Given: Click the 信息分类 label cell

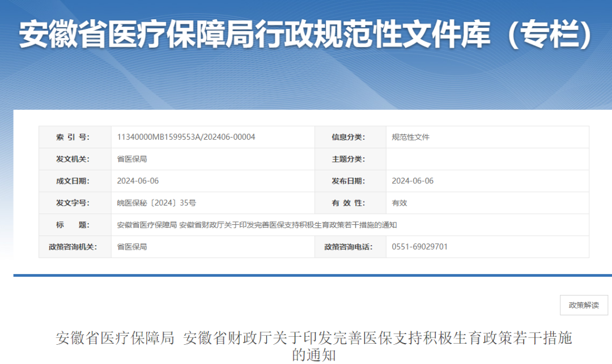Looking at the screenshot, I should 350,137.
